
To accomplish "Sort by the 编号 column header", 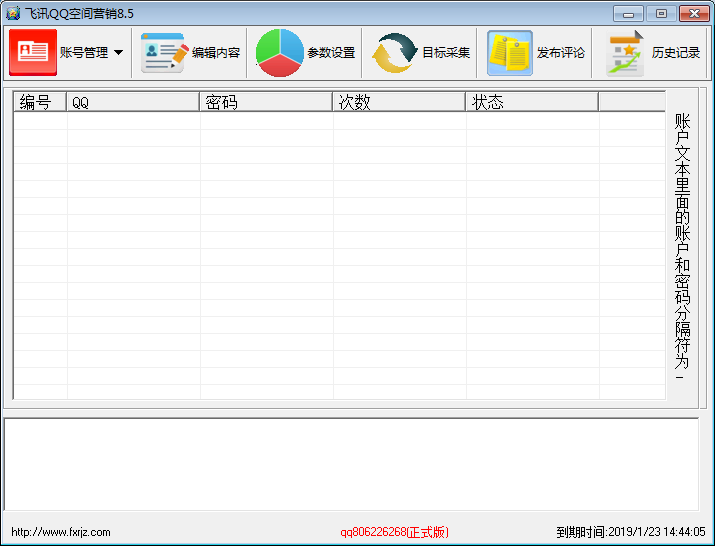I will tap(40, 102).
